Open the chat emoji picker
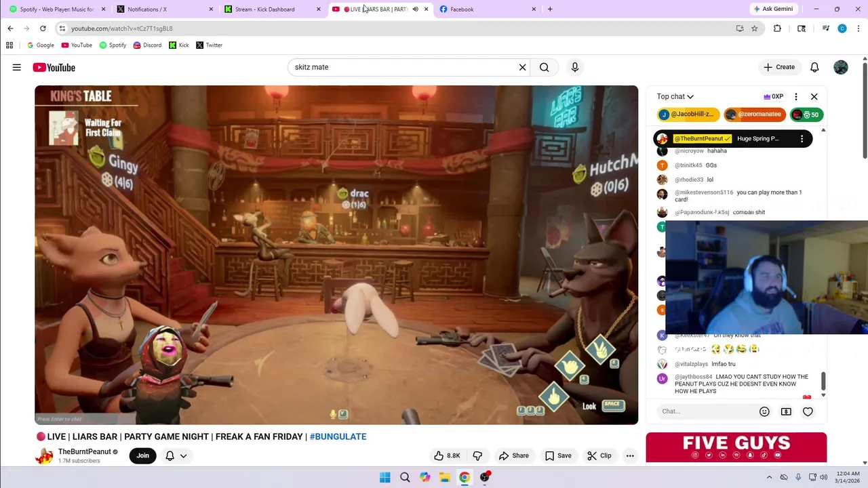The height and width of the screenshot is (488, 868). click(764, 411)
